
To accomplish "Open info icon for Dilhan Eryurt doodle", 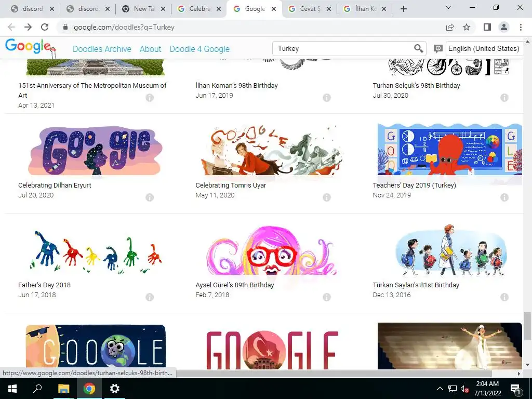I will [150, 197].
